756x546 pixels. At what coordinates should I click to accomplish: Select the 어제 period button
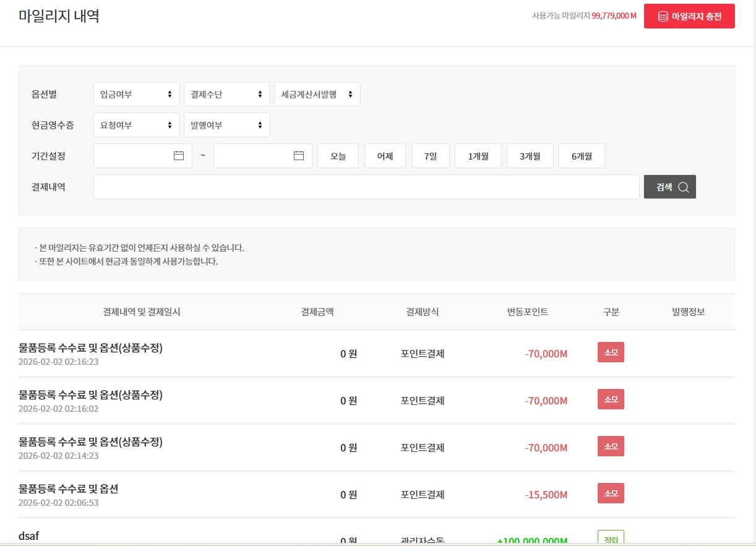pyautogui.click(x=385, y=156)
